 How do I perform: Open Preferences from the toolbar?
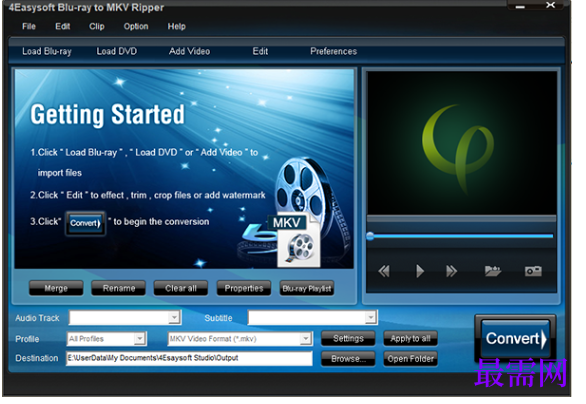pyautogui.click(x=333, y=51)
